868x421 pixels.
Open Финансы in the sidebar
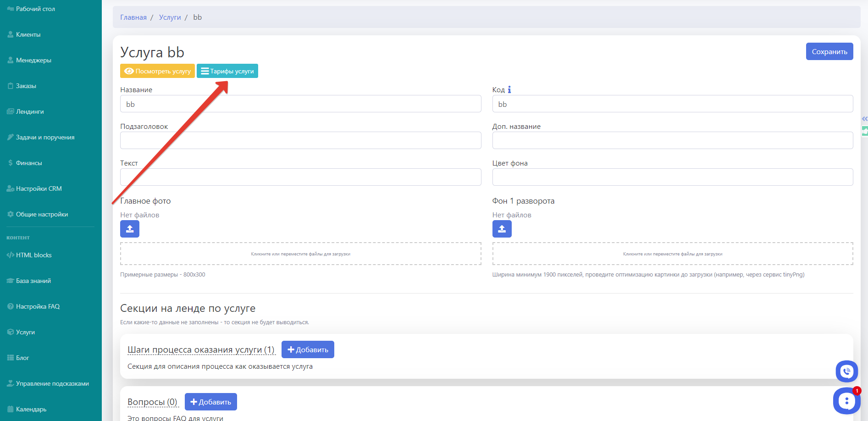pos(29,163)
